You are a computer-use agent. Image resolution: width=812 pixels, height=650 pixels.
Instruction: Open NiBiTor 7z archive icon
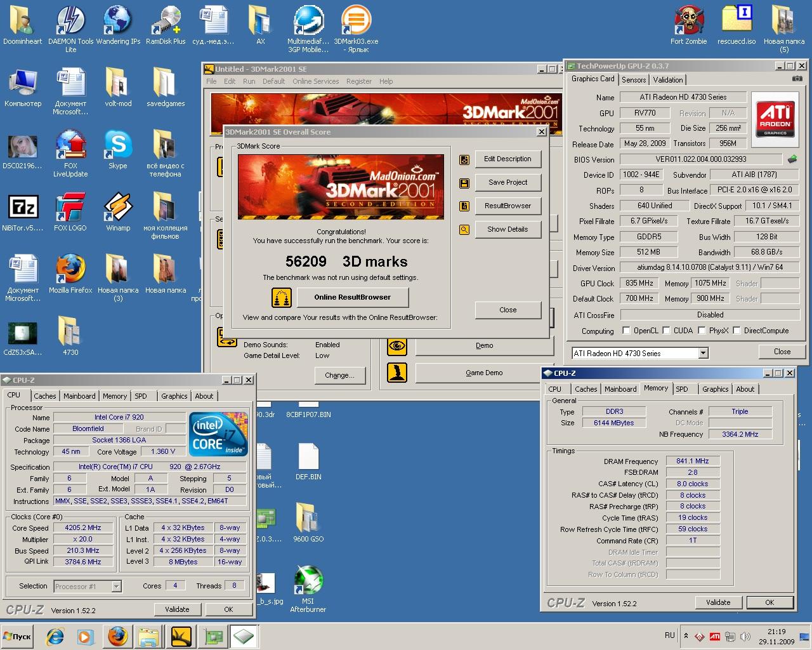pyautogui.click(x=23, y=212)
